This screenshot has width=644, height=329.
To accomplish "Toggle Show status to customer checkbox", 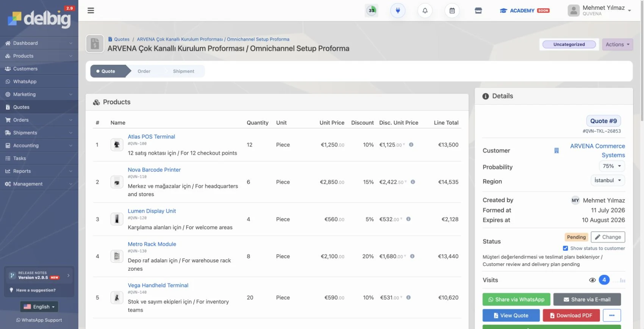I will (x=565, y=248).
